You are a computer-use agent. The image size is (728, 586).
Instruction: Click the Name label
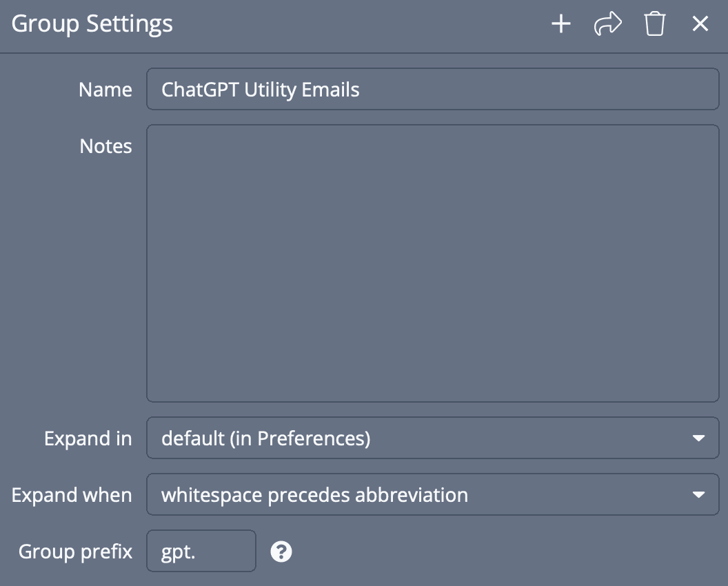pyautogui.click(x=105, y=90)
